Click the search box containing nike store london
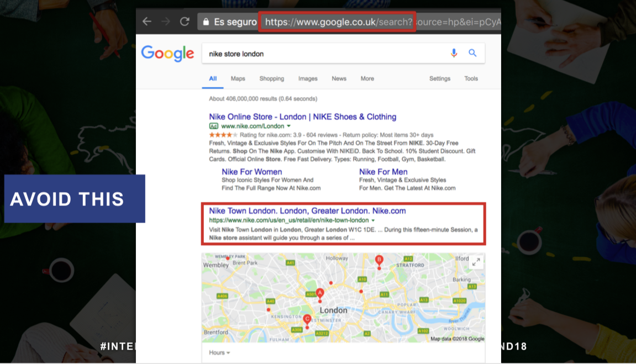Screen dimensions: 636x364 (x=343, y=54)
